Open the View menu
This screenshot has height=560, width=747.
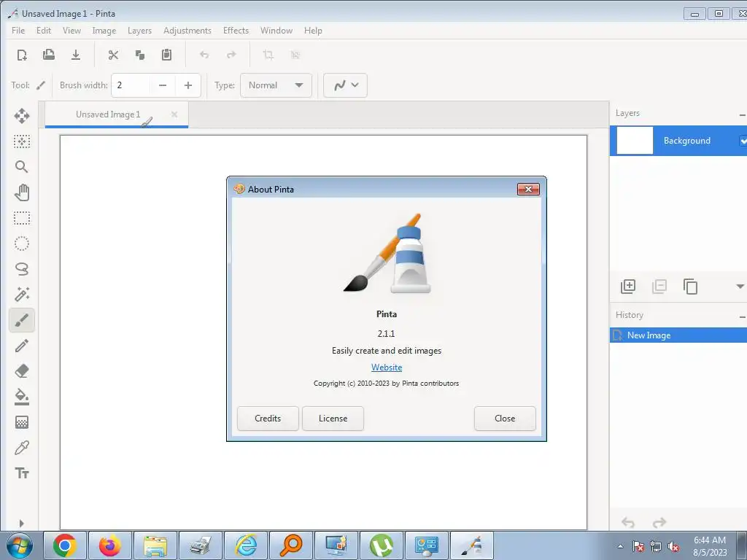(71, 31)
